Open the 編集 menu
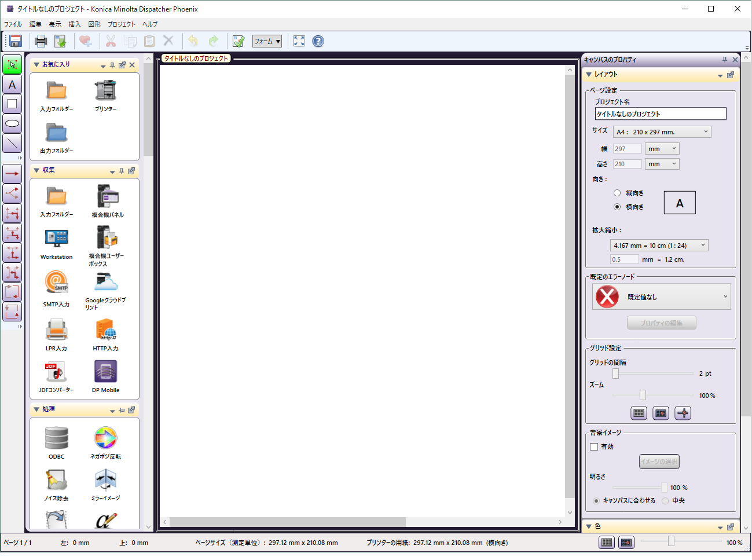 (35, 24)
